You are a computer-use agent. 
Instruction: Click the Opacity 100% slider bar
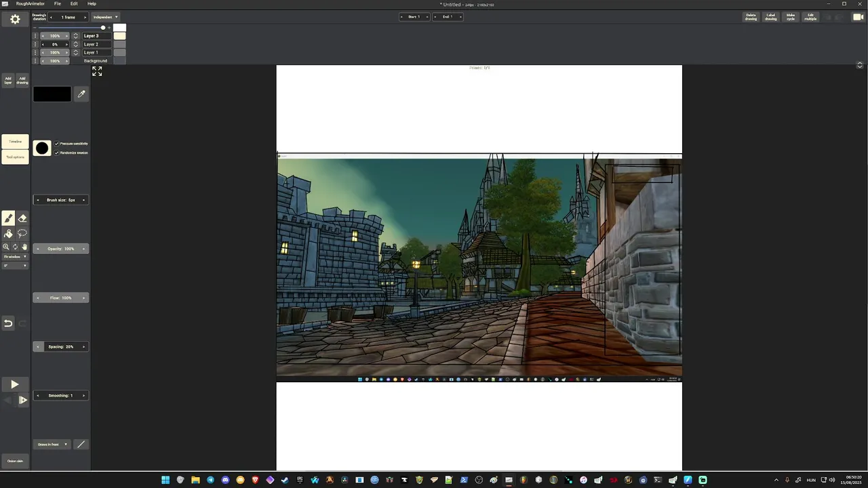[61, 249]
